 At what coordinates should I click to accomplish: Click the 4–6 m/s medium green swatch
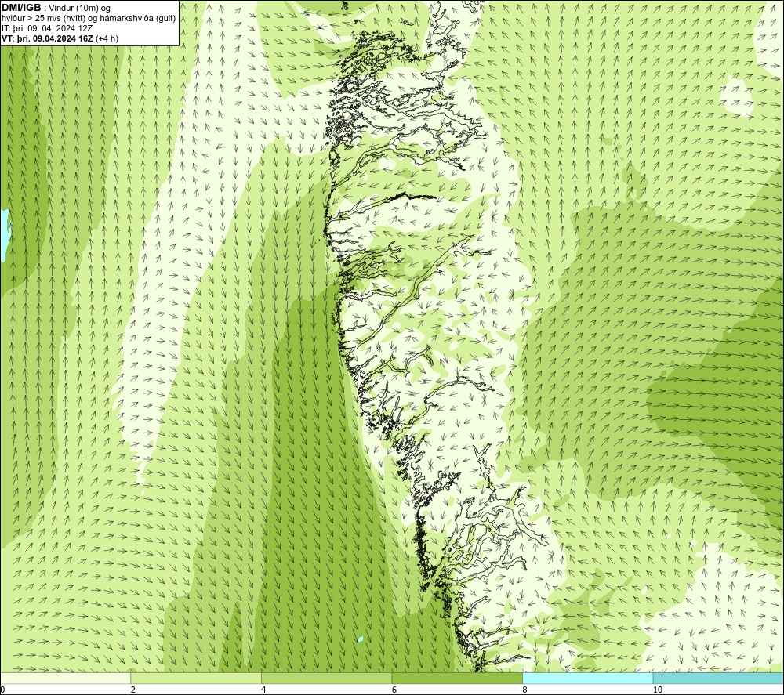click(x=326, y=678)
